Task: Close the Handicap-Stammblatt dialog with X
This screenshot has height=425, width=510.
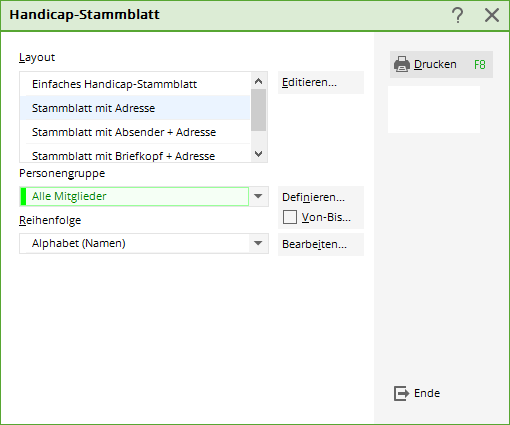Action: (492, 15)
